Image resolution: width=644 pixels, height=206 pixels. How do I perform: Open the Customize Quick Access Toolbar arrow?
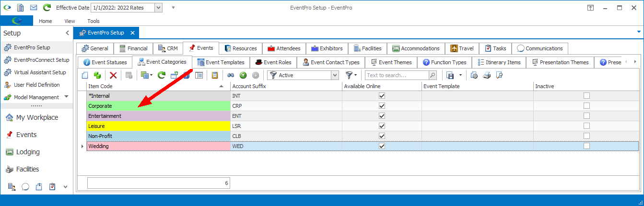(x=173, y=8)
